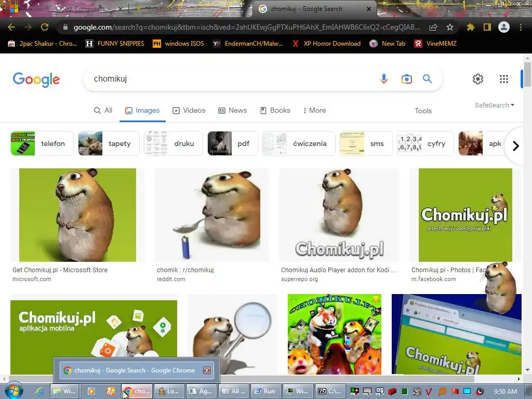Open Google quick settings gear
Image resolution: width=532 pixels, height=399 pixels.
coord(478,79)
